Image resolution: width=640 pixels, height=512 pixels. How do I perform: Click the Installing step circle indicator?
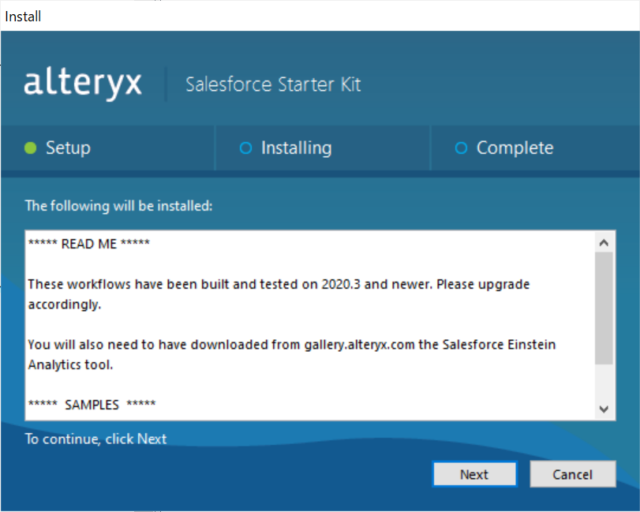[x=246, y=148]
